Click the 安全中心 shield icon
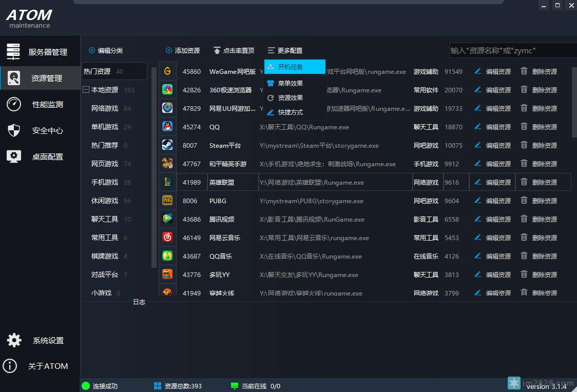Image resolution: width=577 pixels, height=392 pixels. (14, 130)
